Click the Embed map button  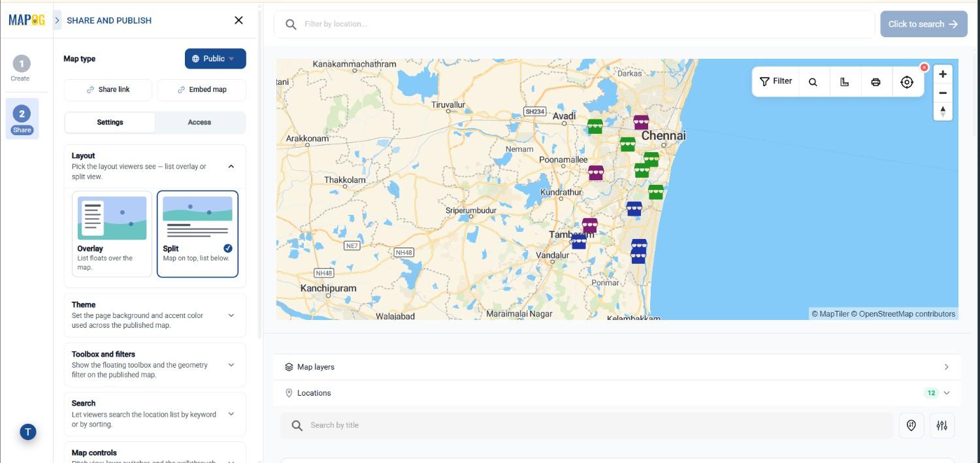[202, 89]
